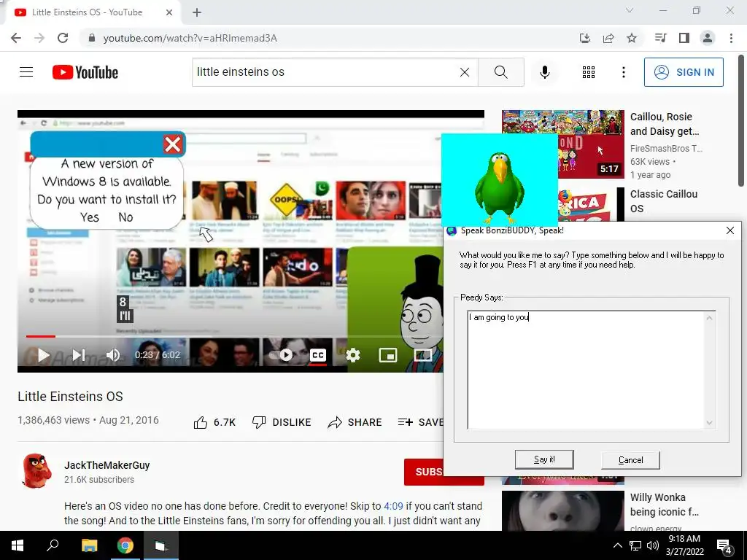
Task: Open File Explorer from taskbar
Action: (89, 545)
